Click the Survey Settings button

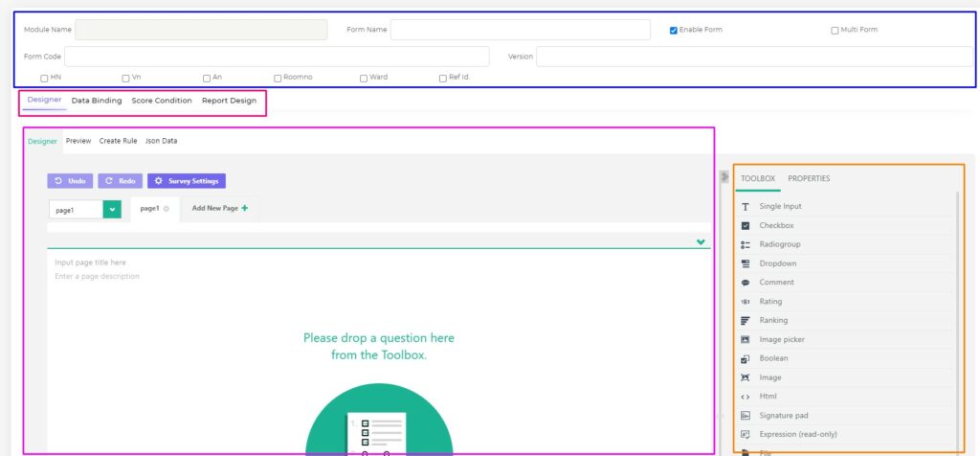pos(187,180)
